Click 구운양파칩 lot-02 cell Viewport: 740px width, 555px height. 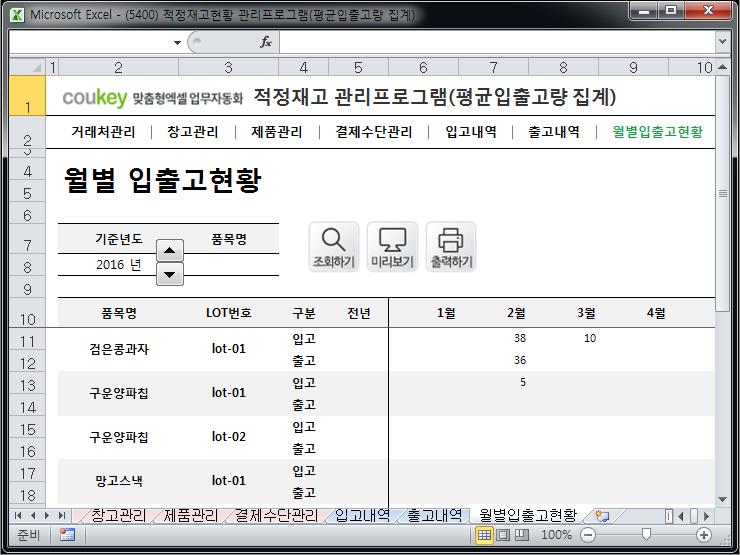(x=228, y=437)
